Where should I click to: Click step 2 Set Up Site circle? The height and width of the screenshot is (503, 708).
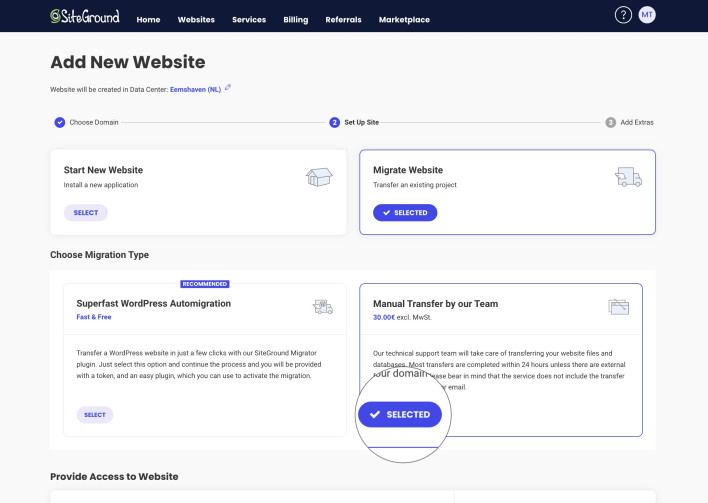coord(334,122)
